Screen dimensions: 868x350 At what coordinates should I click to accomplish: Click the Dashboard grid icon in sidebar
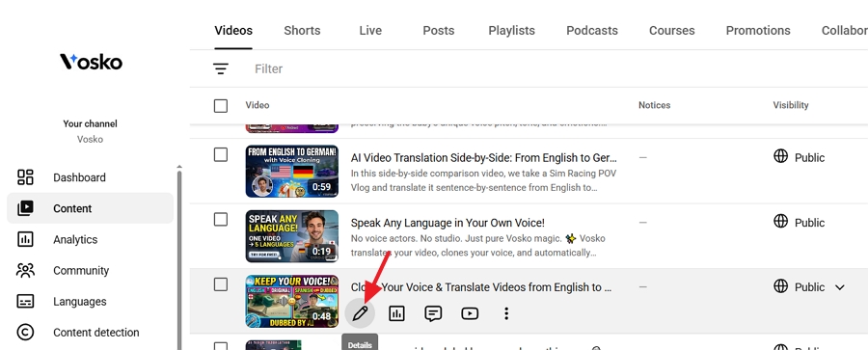click(25, 177)
